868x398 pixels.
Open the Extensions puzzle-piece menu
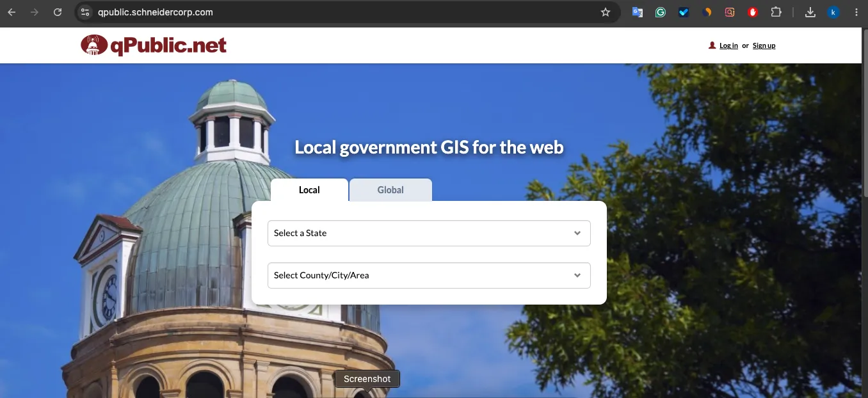[x=776, y=12]
